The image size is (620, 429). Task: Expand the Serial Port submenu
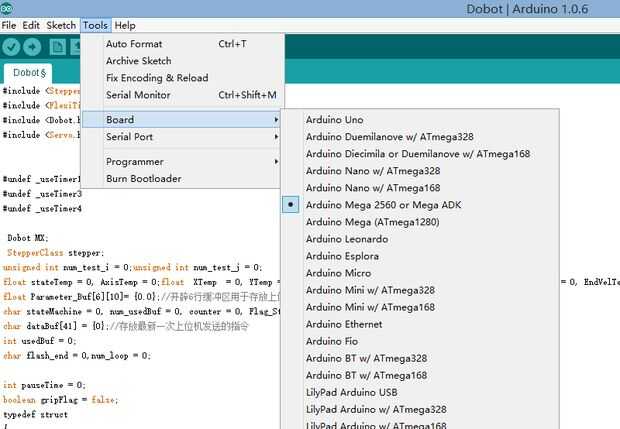pos(182,137)
